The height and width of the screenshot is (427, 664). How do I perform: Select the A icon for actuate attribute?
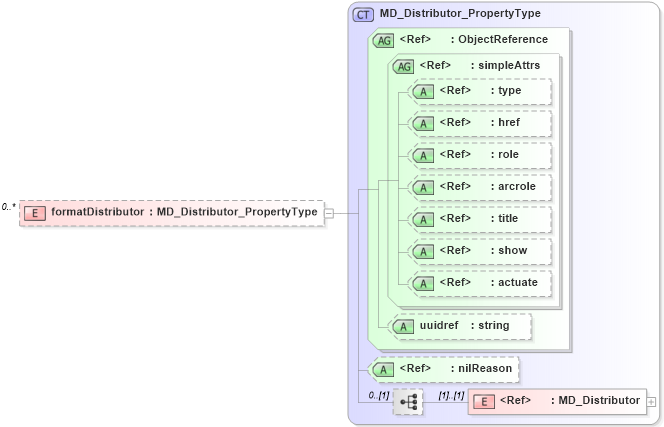coord(423,283)
